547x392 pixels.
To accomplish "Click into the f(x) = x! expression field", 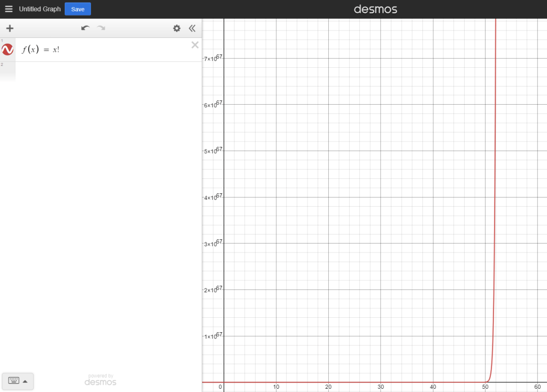I will click(x=107, y=50).
